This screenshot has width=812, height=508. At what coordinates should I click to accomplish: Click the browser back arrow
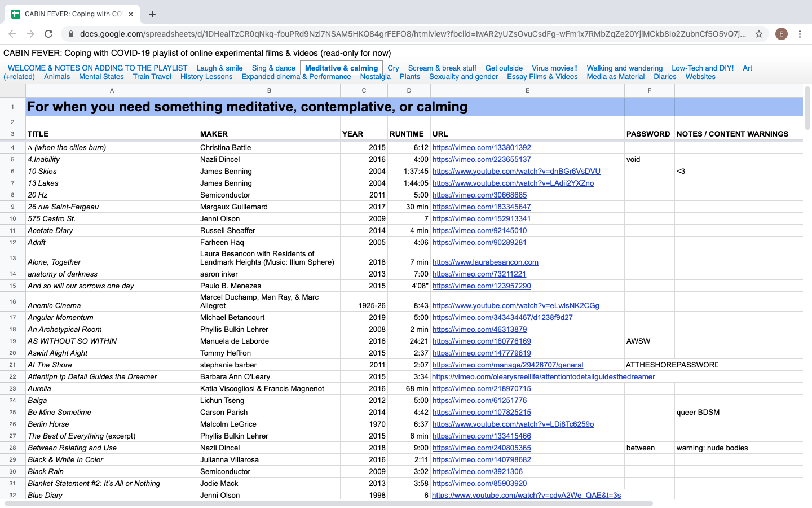[12, 34]
